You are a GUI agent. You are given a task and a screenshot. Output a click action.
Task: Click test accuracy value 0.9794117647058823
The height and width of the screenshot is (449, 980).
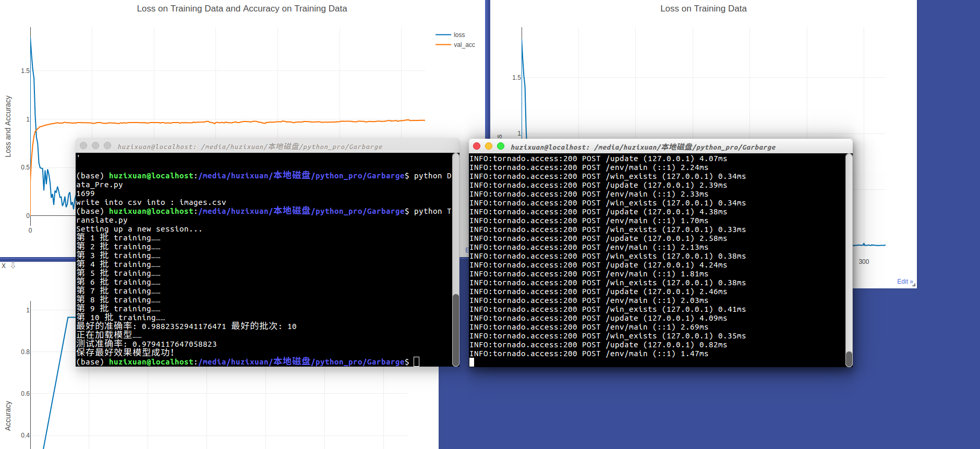(175, 344)
